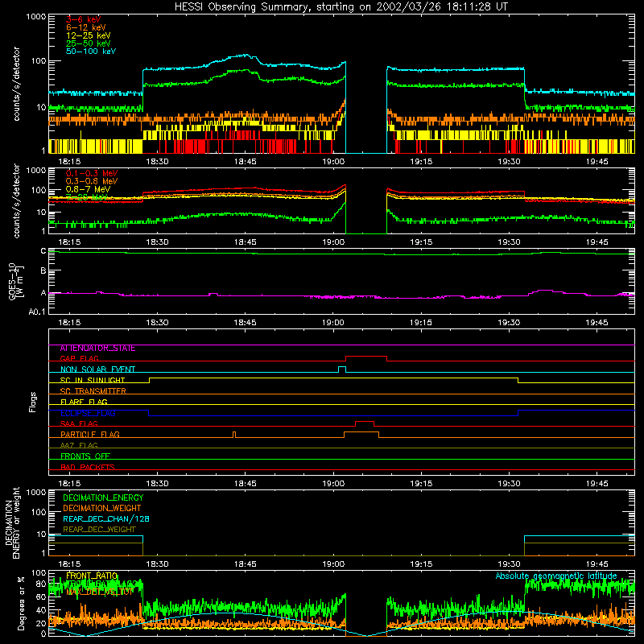Select the Absolute geomagnetic latitude label

[556, 576]
